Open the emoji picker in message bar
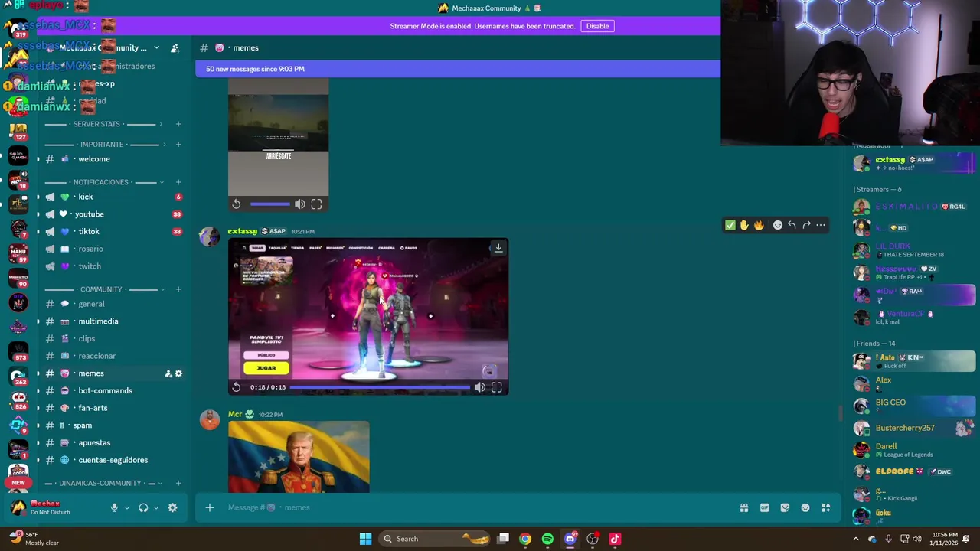The height and width of the screenshot is (551, 980). 805,507
